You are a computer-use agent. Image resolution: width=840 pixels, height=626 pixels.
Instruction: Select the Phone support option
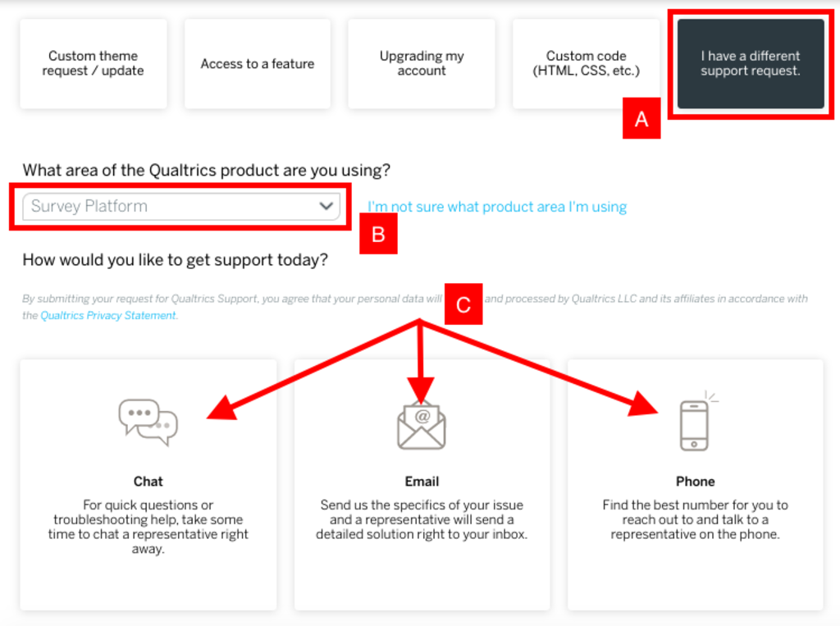tap(695, 484)
